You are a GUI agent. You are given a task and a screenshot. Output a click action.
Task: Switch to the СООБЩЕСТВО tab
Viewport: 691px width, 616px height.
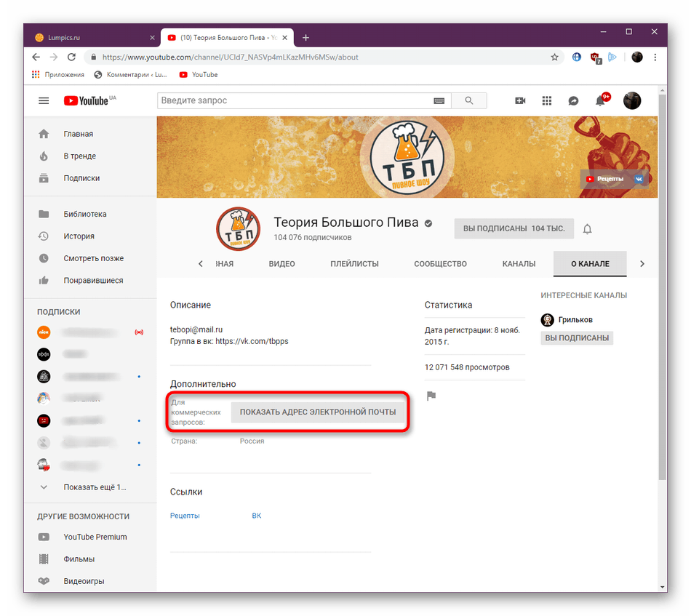pyautogui.click(x=441, y=264)
